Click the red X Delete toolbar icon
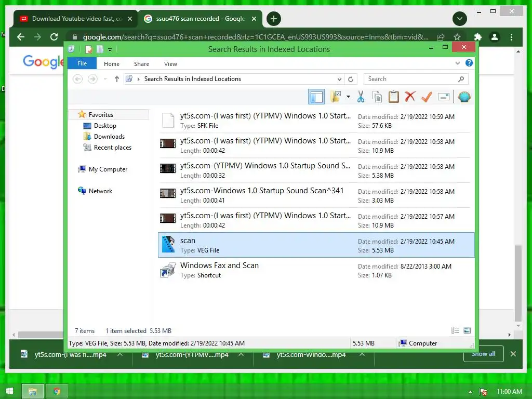Viewport: 532px width, 399px height. [410, 97]
